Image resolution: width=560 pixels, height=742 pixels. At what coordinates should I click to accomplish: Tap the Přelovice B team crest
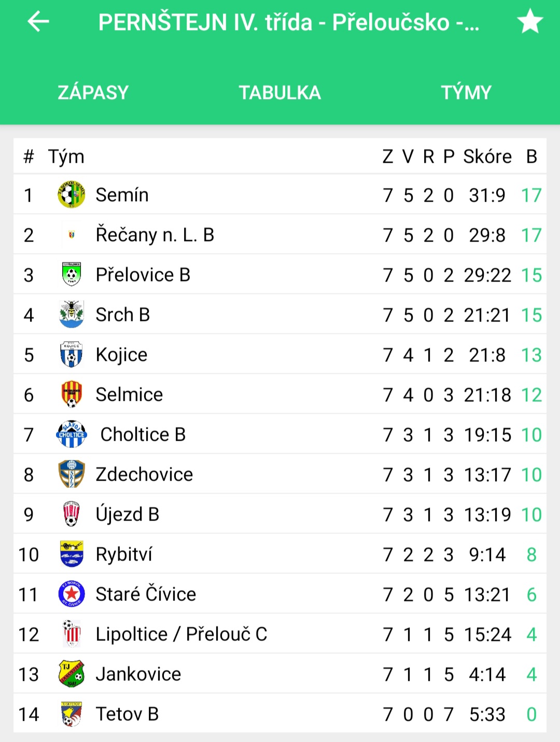coord(72,275)
